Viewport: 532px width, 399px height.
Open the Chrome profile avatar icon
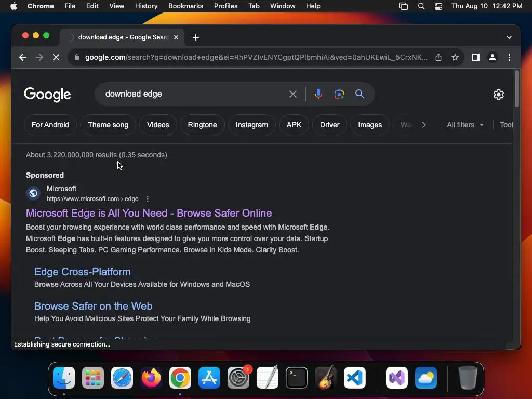tap(493, 57)
